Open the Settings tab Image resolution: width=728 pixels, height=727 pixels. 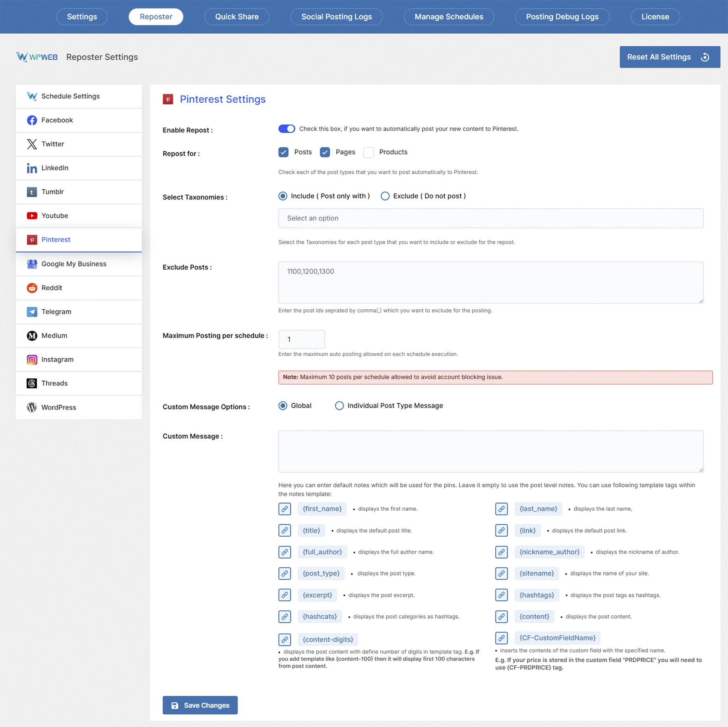pos(82,17)
